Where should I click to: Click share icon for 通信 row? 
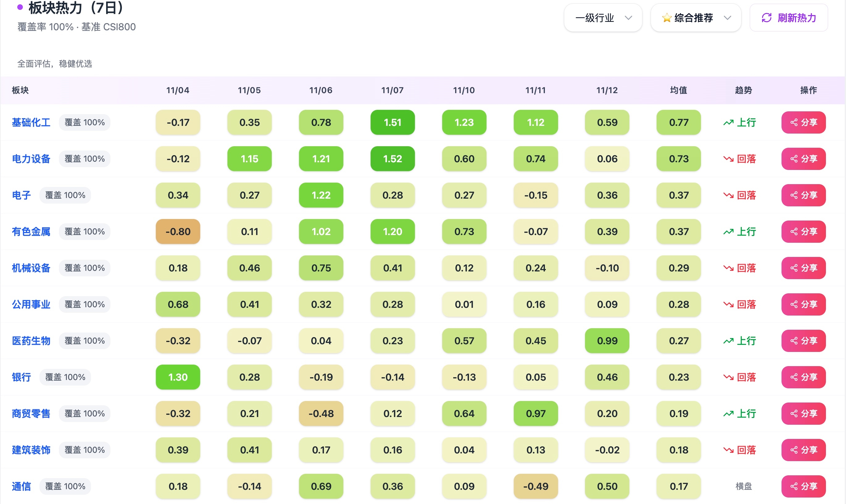pos(794,487)
